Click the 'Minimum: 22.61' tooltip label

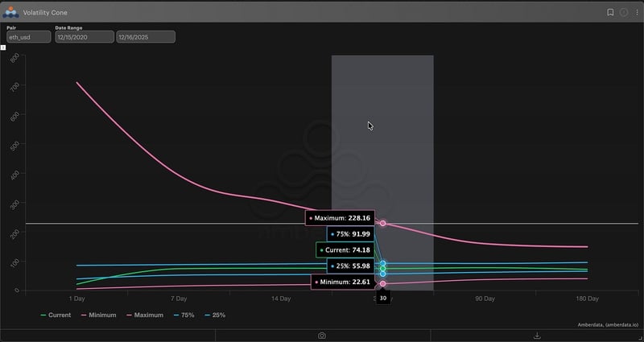click(x=343, y=282)
